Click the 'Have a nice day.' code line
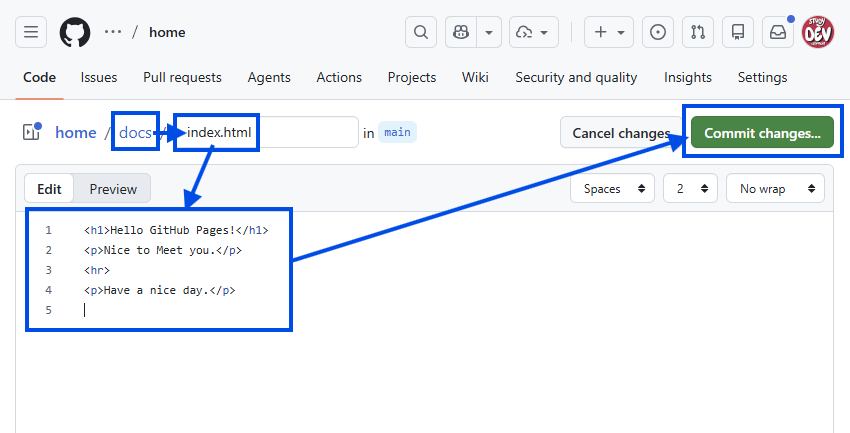The width and height of the screenshot is (850, 433). pos(159,290)
